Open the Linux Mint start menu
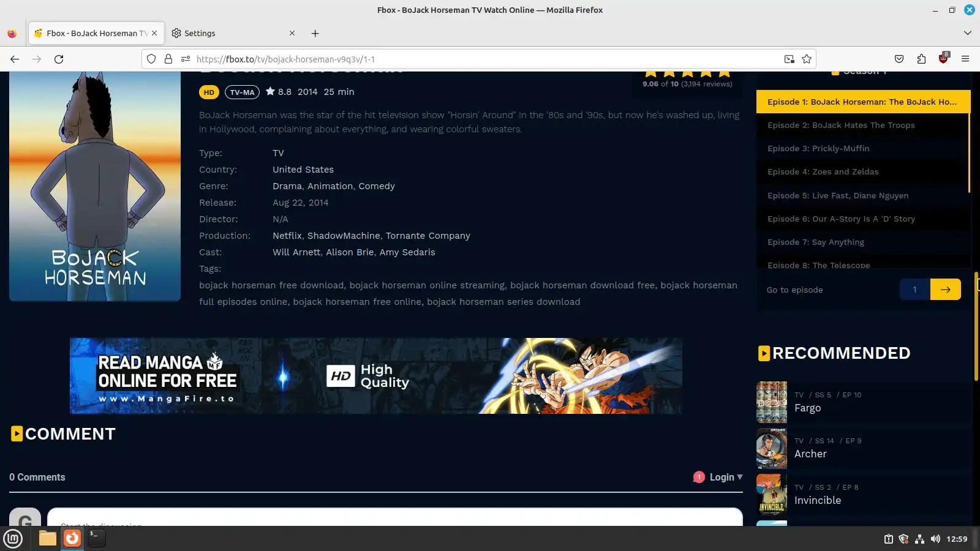 point(13,539)
